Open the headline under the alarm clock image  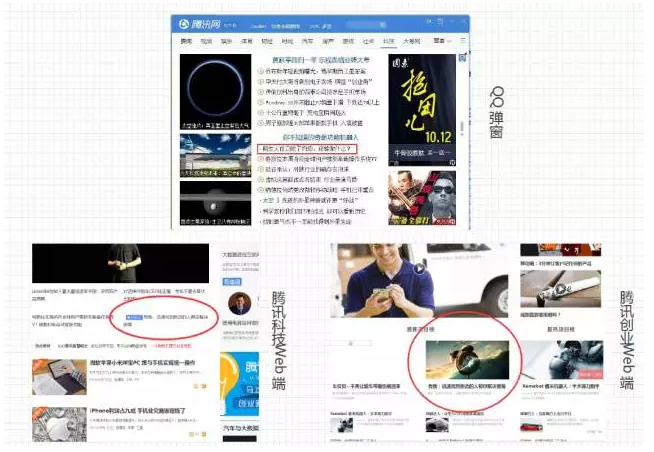coord(467,387)
